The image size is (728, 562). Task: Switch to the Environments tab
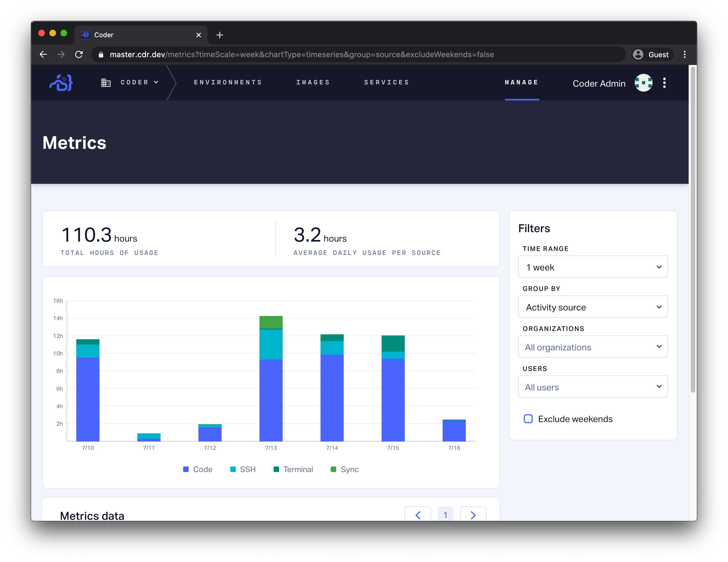point(228,82)
